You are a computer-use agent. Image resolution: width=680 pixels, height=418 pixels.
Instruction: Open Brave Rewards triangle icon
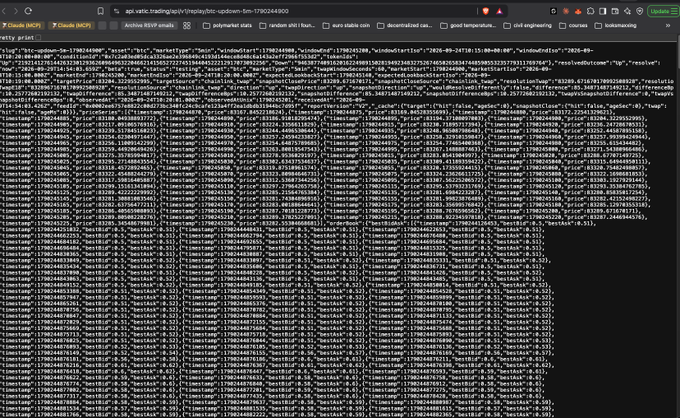(500, 11)
